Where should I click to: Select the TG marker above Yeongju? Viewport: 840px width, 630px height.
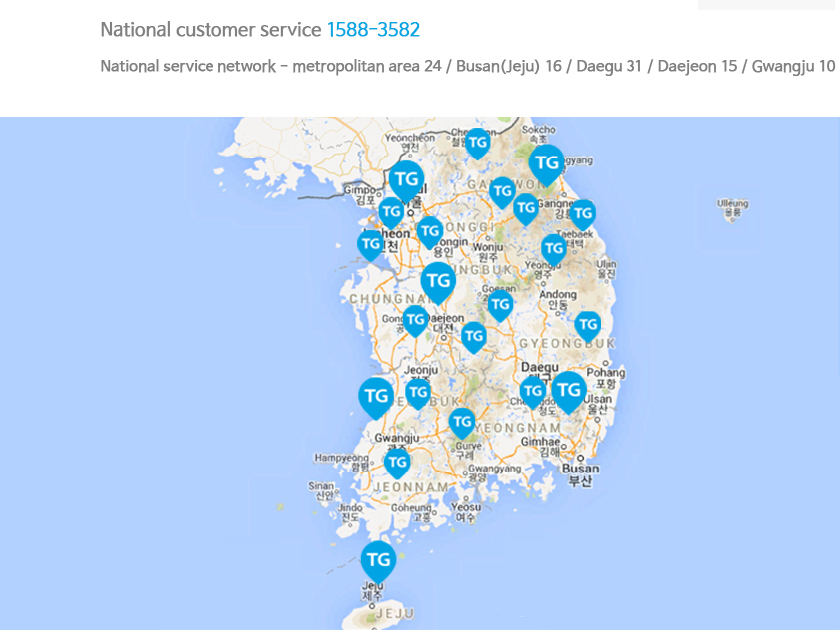tap(554, 249)
